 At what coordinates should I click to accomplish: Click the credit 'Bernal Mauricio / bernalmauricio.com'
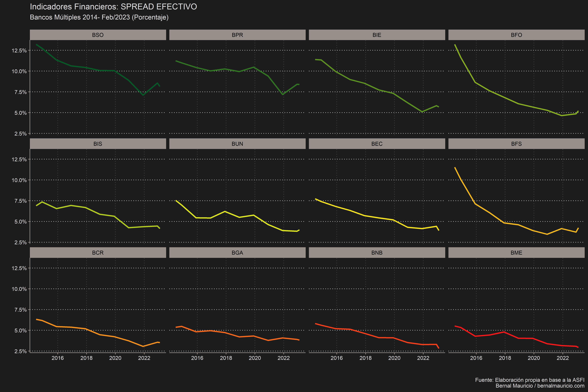540,386
